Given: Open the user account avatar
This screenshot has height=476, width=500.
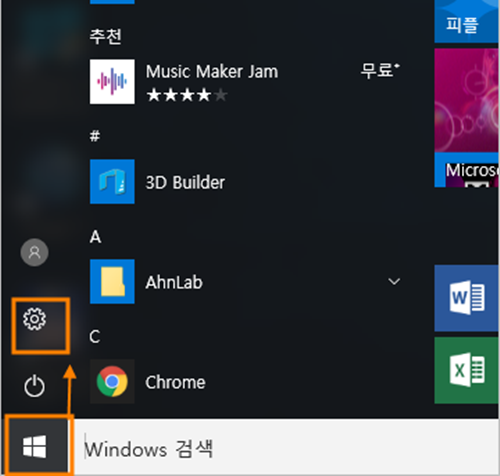Looking at the screenshot, I should coord(34,252).
